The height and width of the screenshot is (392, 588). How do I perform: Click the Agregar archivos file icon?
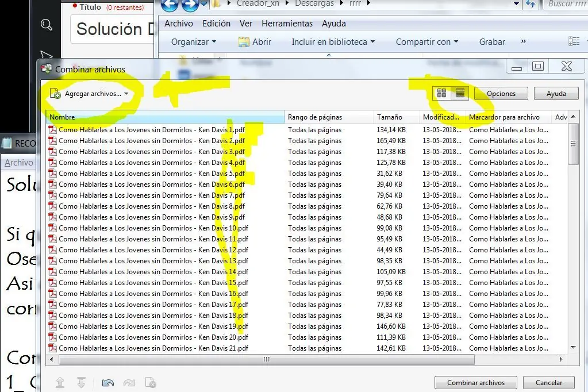point(55,94)
